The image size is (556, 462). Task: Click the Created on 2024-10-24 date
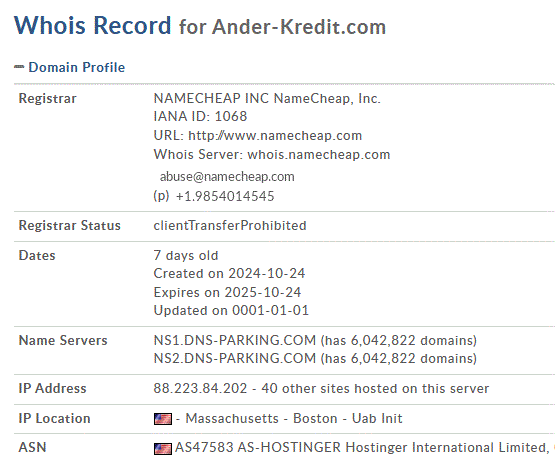pyautogui.click(x=229, y=273)
